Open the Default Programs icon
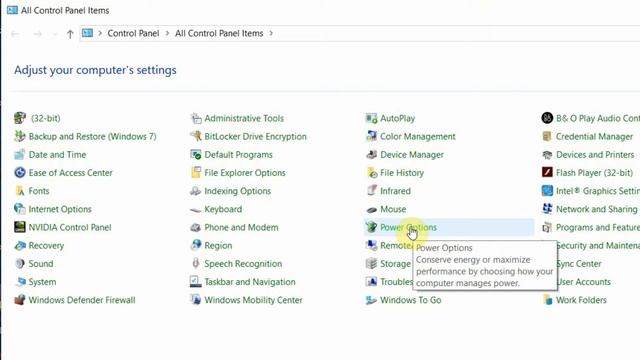 [x=196, y=155]
